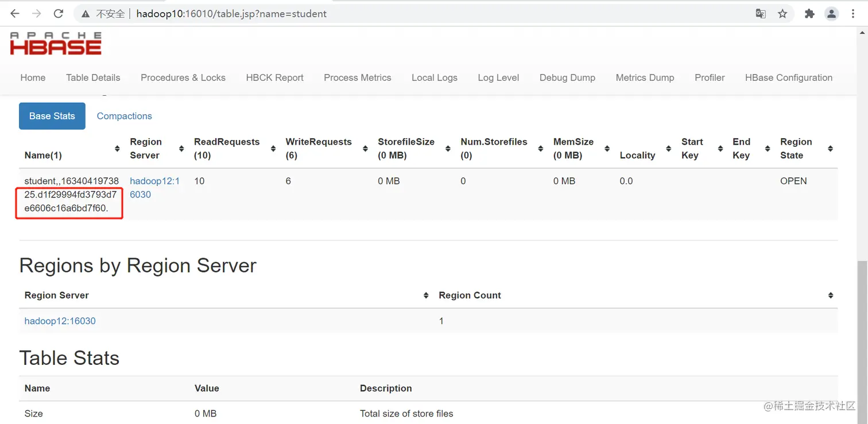Screen dimensions: 868x424
Task: Sort by WriteRequests column arrows
Action: [365, 149]
